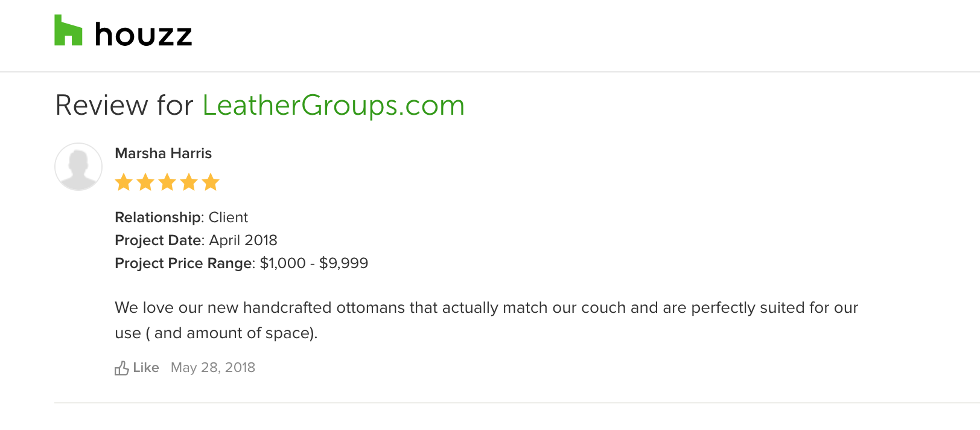Click the $9,999 price value
This screenshot has width=980, height=430.
click(343, 263)
